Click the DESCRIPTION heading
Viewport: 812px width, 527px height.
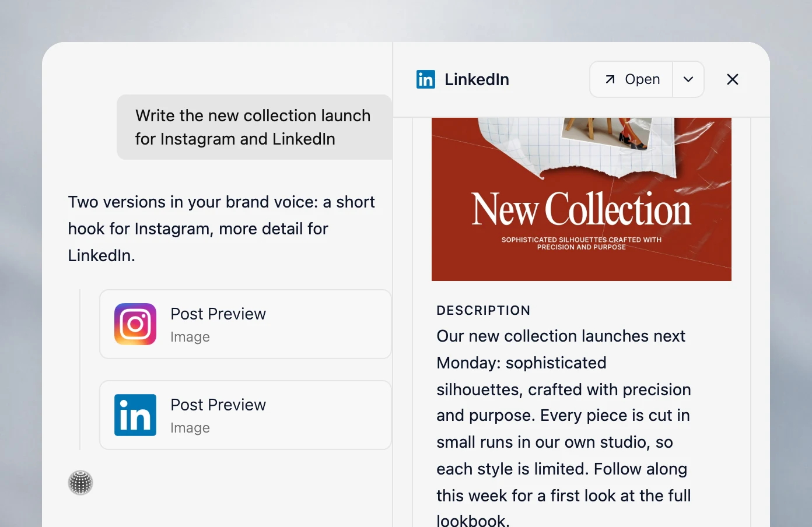click(x=484, y=310)
